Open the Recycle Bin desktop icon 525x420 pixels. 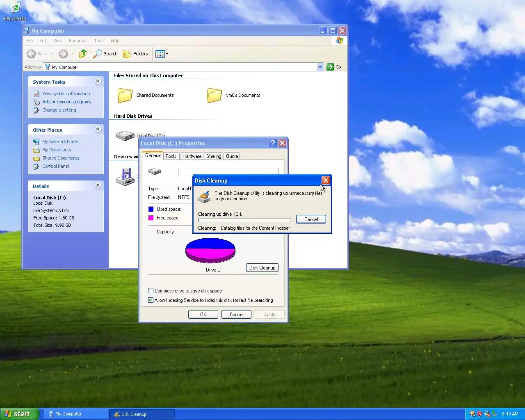[x=14, y=11]
